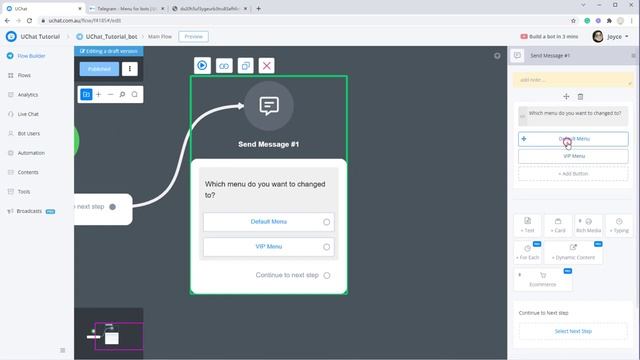Click VIP Menu button in side panel
Viewport: 640px width, 360px height.
coord(573,156)
